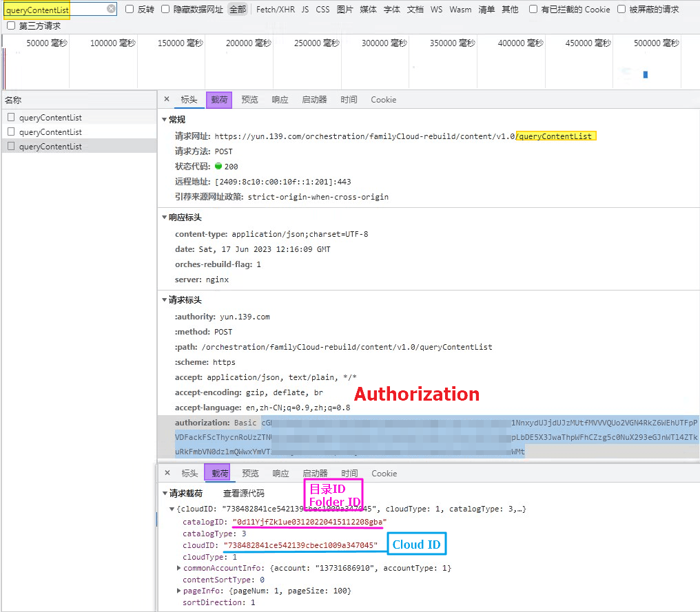Close the lower payload details panel

[x=167, y=473]
